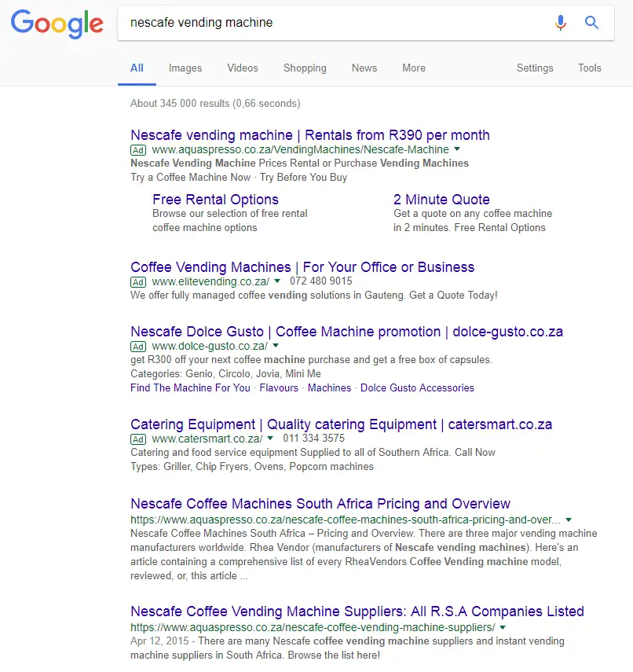The image size is (633, 672).
Task: Activate voice search microphone icon
Action: (561, 22)
